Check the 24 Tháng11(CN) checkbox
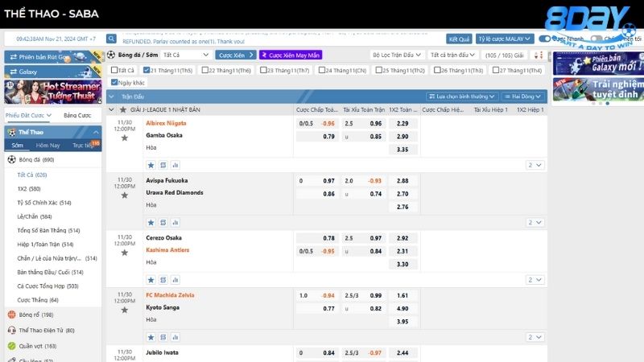 (x=321, y=70)
